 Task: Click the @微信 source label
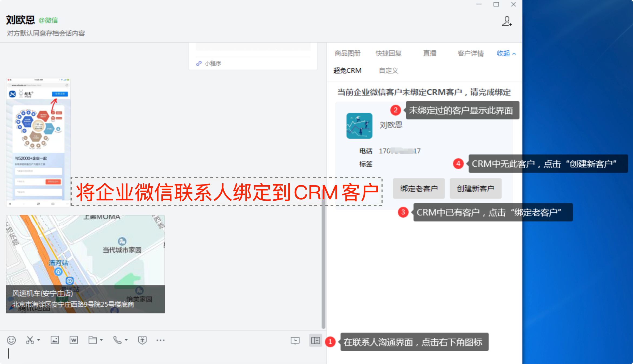48,20
